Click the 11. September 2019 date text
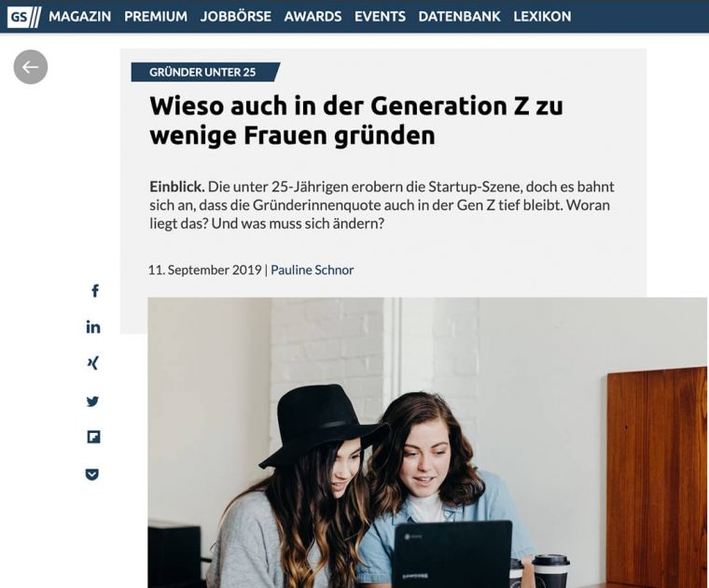This screenshot has height=588, width=709. click(205, 270)
